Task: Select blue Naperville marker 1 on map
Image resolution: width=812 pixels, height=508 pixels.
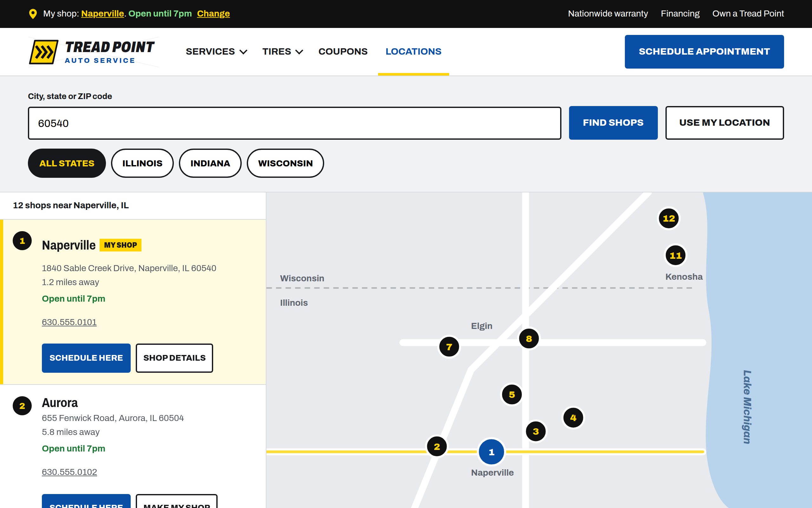Action: pyautogui.click(x=492, y=452)
